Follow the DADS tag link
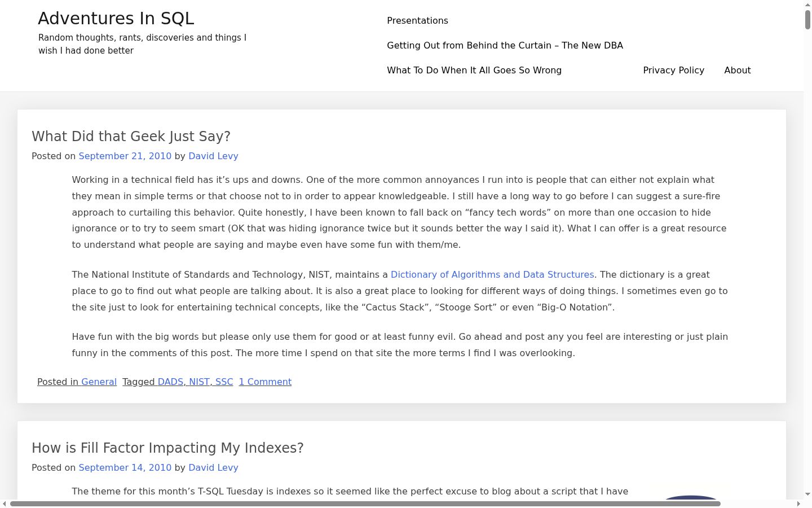812x508 pixels. coord(170,382)
